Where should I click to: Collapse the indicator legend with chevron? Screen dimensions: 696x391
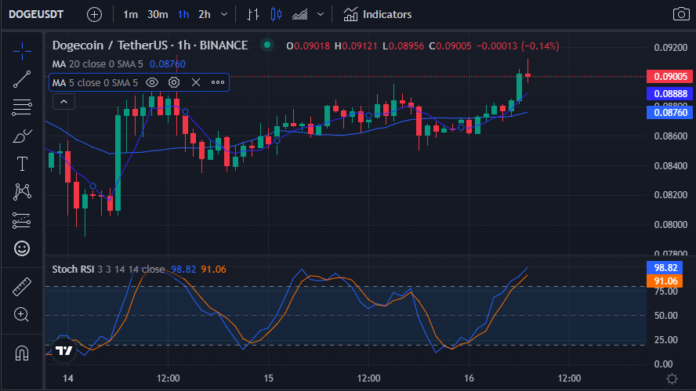(64, 102)
